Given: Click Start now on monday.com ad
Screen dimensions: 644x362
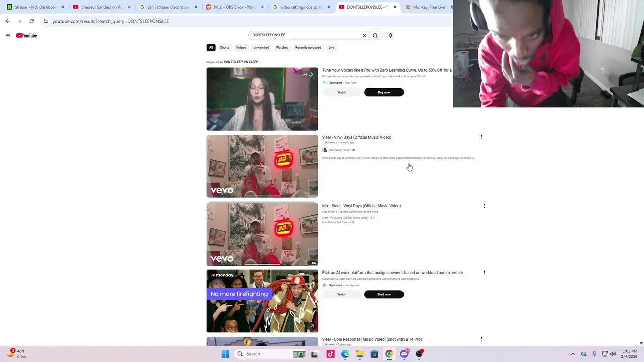Looking at the screenshot, I should coord(384,294).
